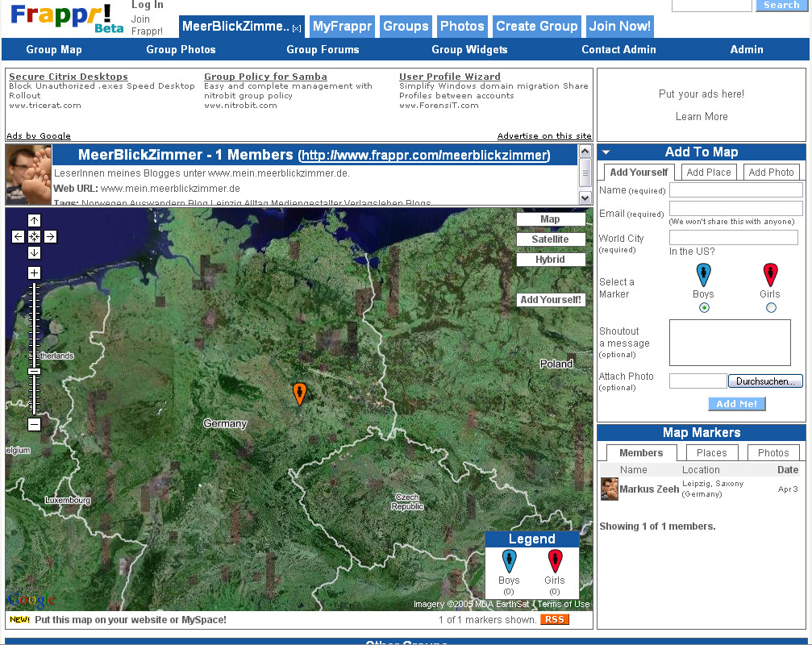Click Put this map on your website link
The image size is (812, 645).
(131, 620)
